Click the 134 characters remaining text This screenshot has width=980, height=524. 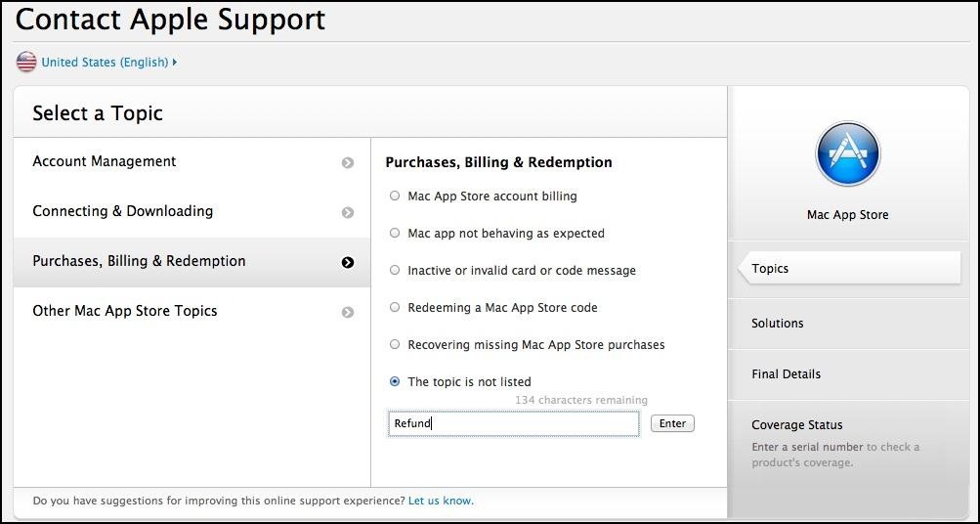[581, 400]
